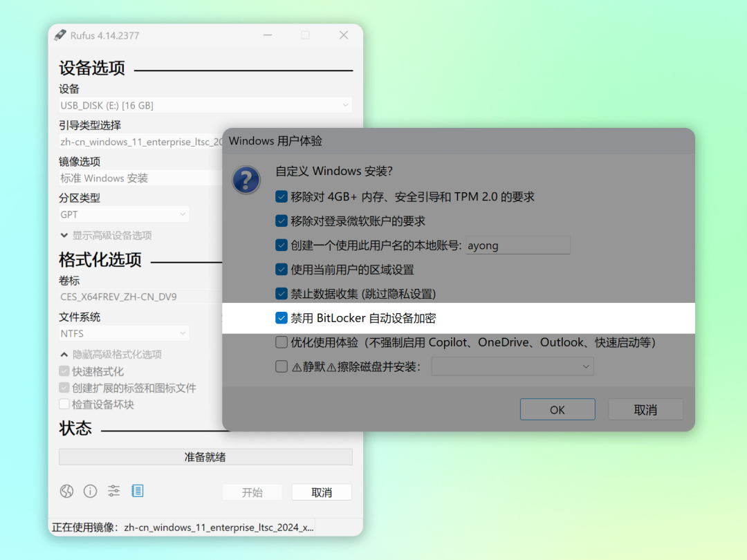Screen dimensions: 747x560
Task: Open the boot selection ISO dropdown
Action: pos(140,142)
